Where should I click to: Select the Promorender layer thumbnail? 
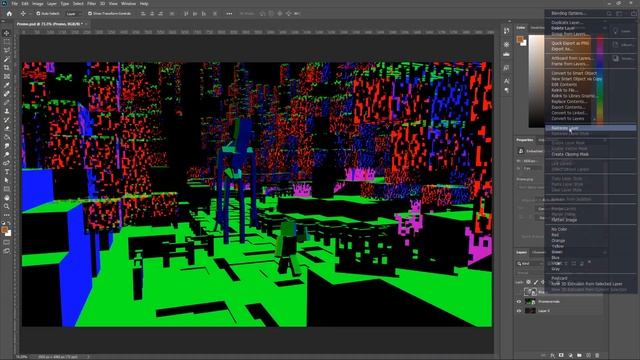tap(530, 302)
